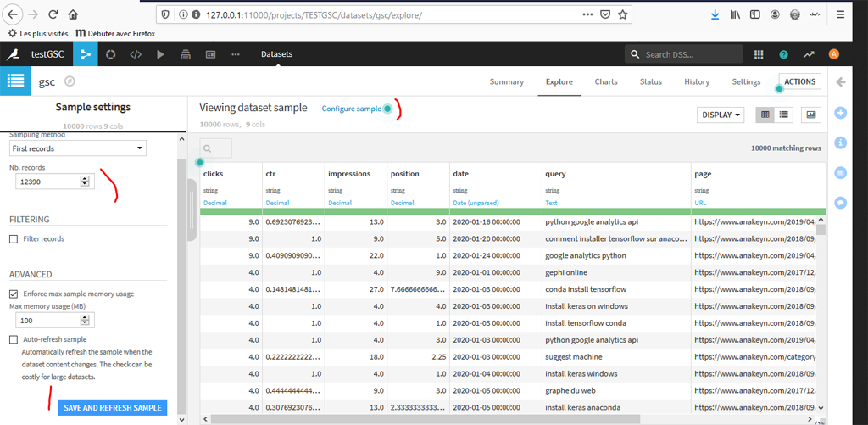
Task: Switch to columns list view icon
Action: click(784, 115)
